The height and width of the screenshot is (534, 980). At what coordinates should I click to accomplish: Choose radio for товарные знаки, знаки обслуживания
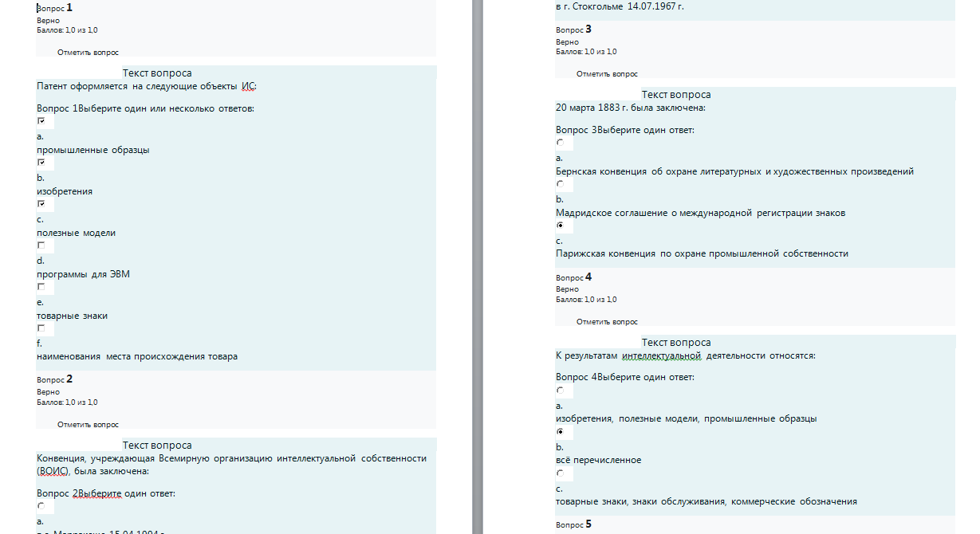pos(560,473)
